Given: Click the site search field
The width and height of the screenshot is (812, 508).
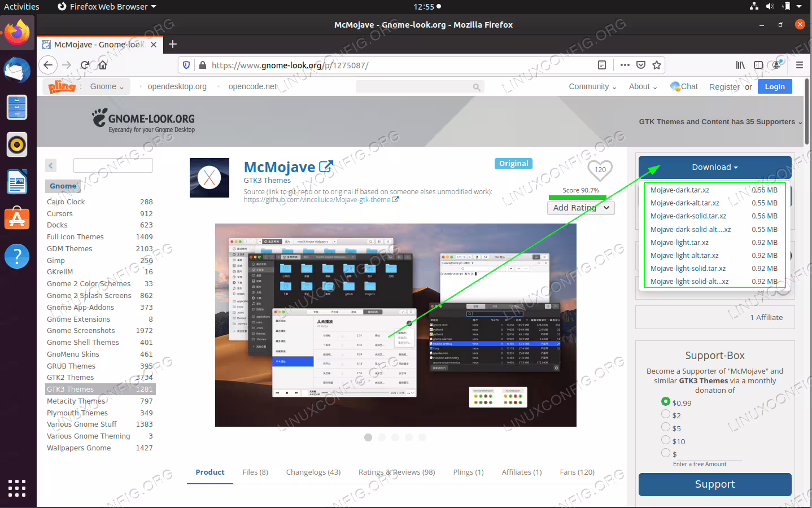Looking at the screenshot, I should click(420, 87).
